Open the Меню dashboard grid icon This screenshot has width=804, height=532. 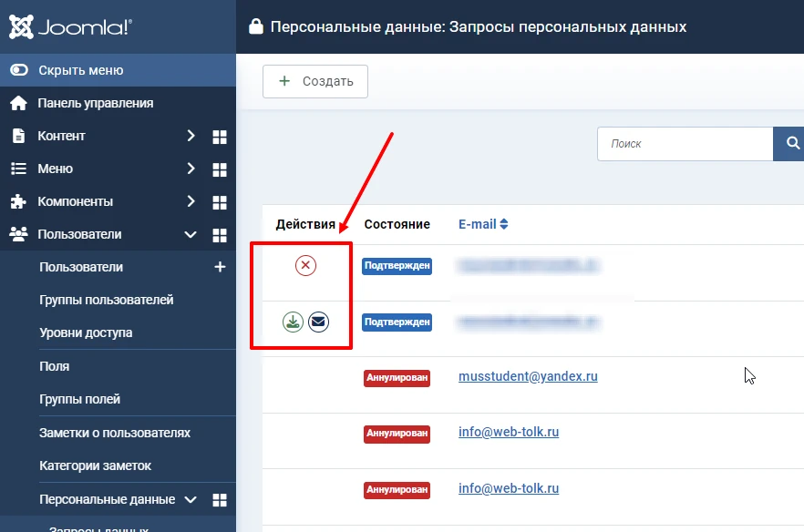pyautogui.click(x=220, y=169)
